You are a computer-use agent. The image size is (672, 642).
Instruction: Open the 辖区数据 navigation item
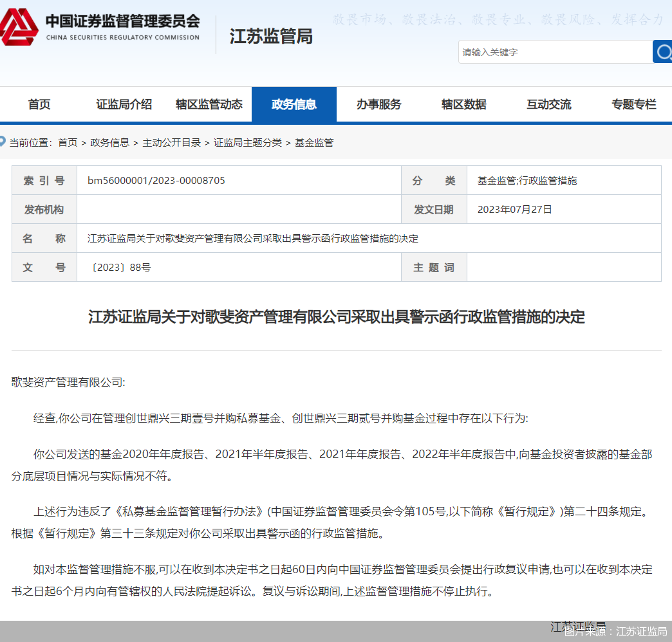[464, 104]
